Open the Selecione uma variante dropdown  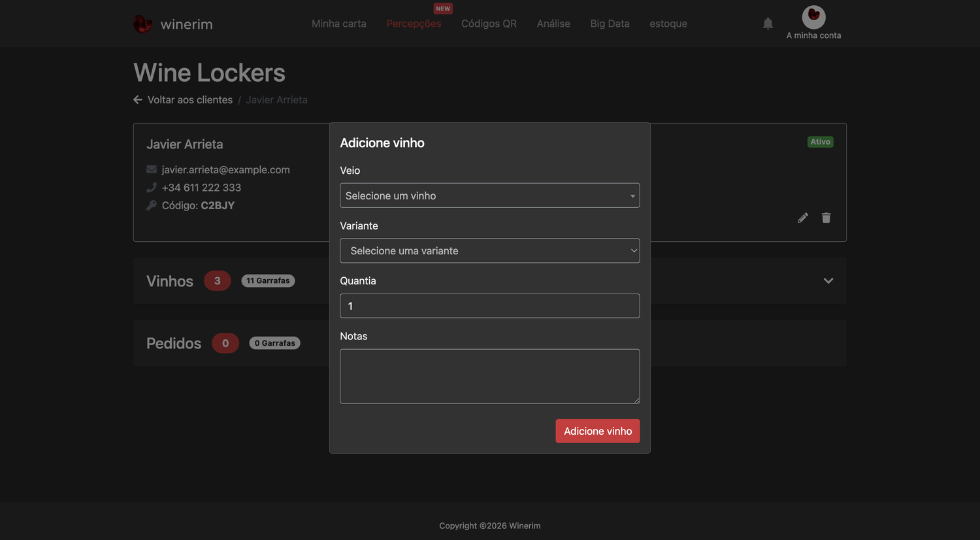point(489,250)
